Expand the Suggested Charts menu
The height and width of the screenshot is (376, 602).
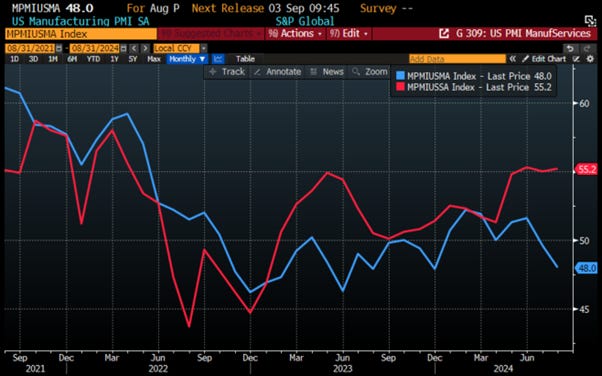tap(210, 34)
